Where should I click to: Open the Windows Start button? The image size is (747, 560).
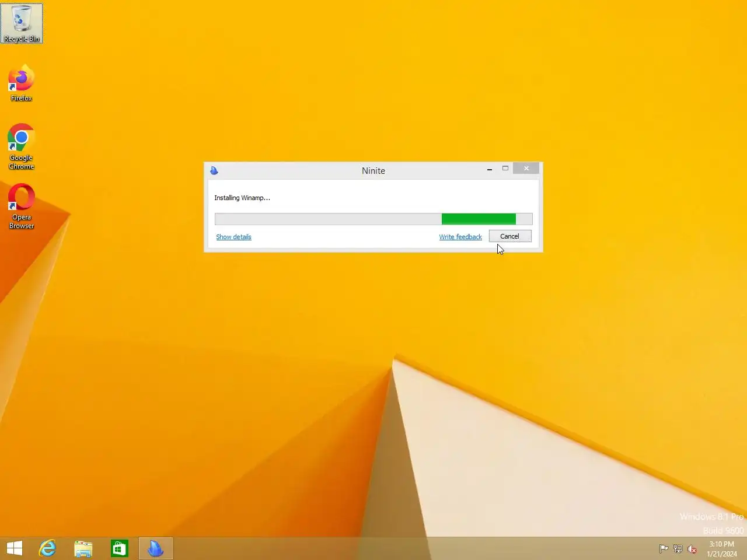coord(15,548)
